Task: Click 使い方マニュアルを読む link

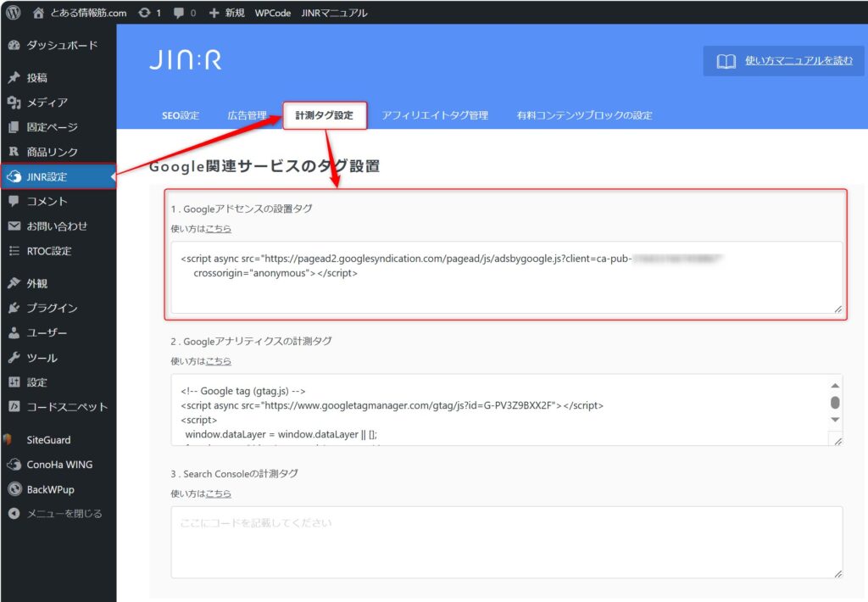Action: pyautogui.click(x=798, y=60)
